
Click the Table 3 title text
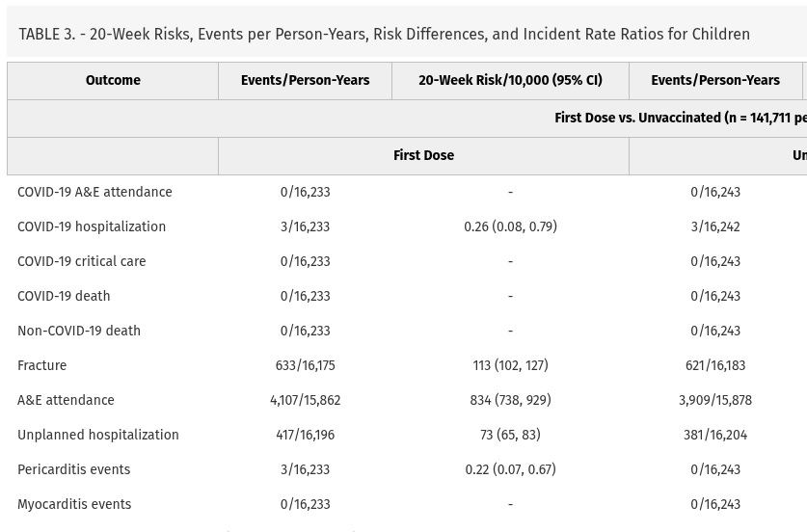click(x=384, y=35)
